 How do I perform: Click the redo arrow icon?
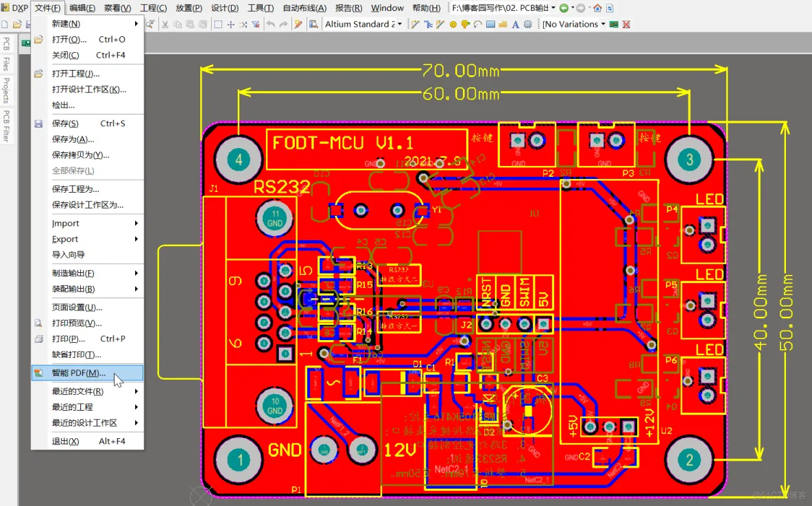(283, 25)
